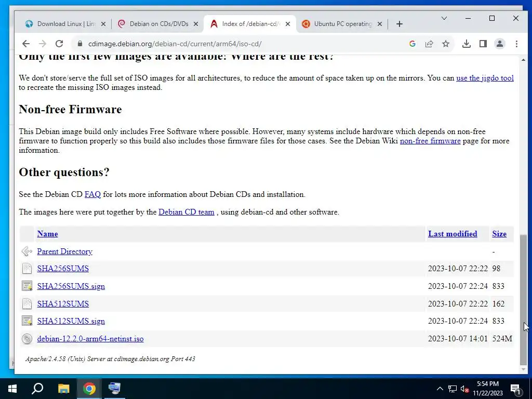Click the SHA256SUMS file icon
Viewport: 532px width, 399px height.
(27, 269)
